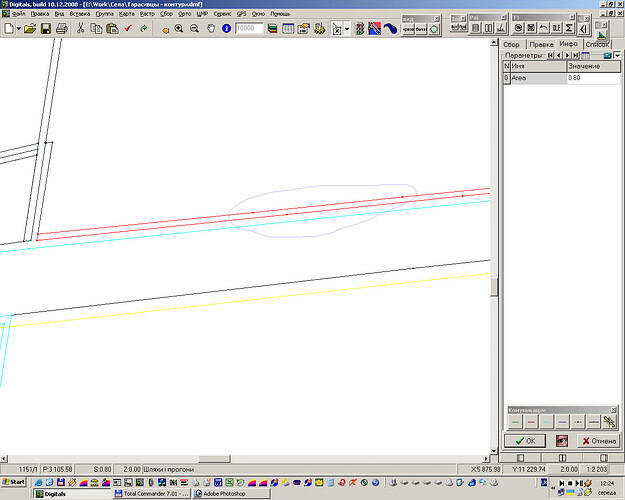Image resolution: width=625 pixels, height=500 pixels.
Task: Click the Значение column header
Action: (x=593, y=67)
